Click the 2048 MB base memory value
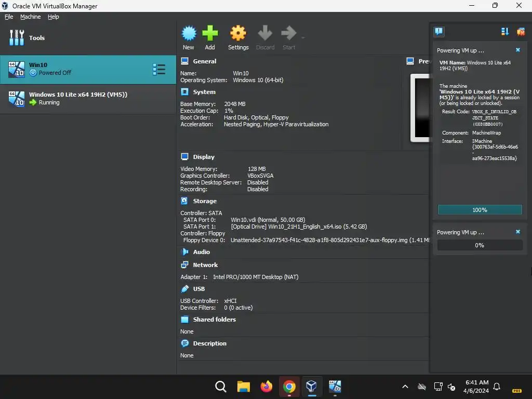The image size is (532, 399). point(234,104)
